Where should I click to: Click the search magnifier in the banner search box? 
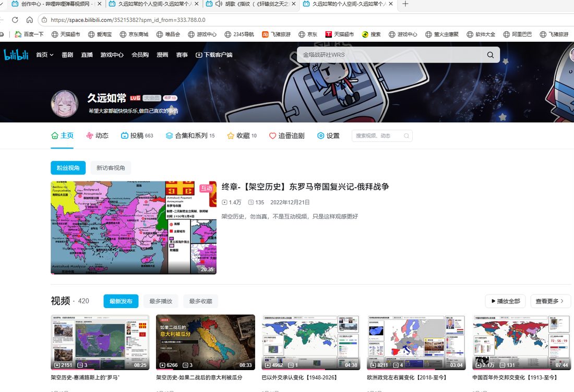[490, 55]
